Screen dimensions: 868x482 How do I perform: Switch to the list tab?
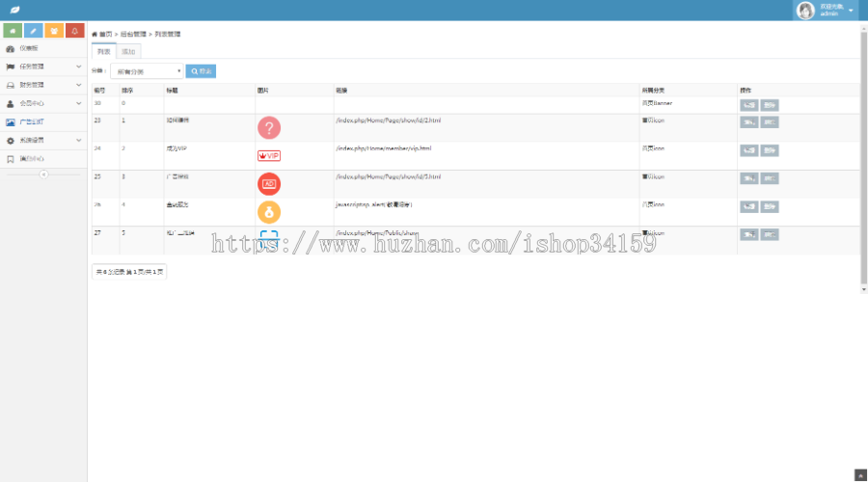tap(104, 51)
